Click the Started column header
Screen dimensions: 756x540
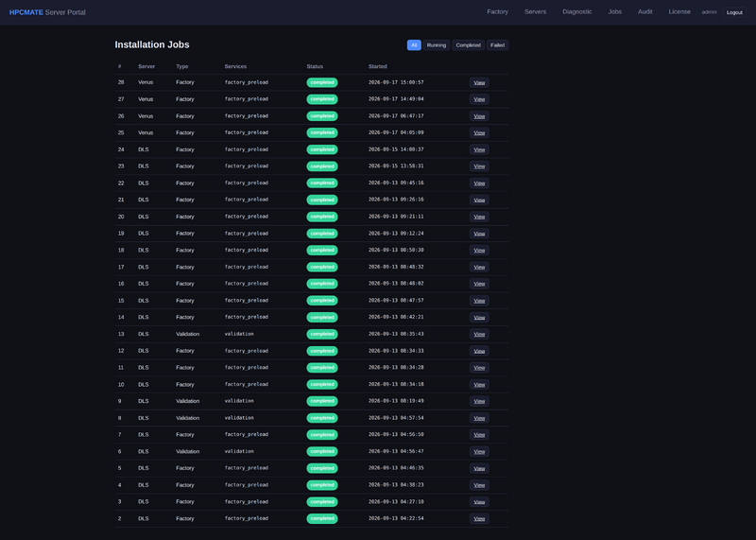377,66
